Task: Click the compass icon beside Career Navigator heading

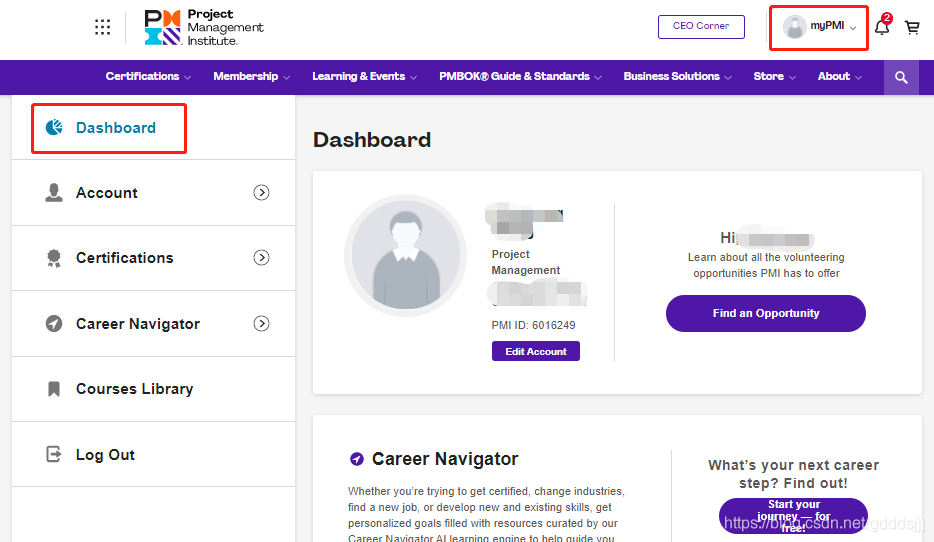Action: [x=357, y=459]
